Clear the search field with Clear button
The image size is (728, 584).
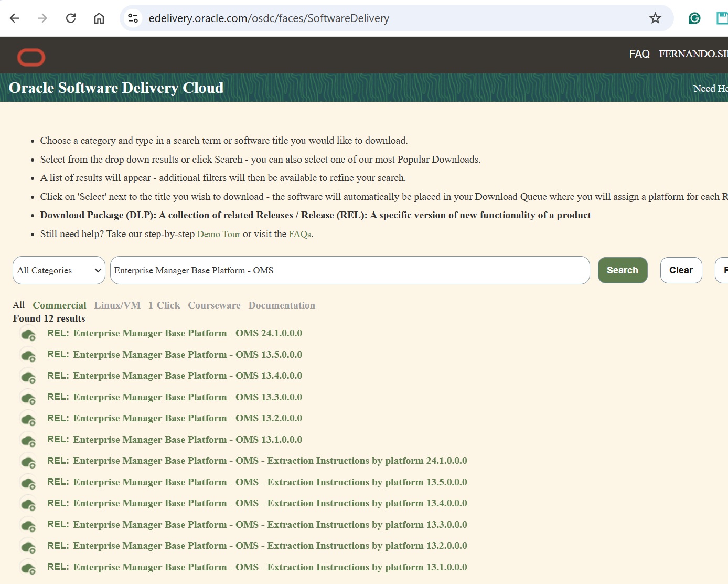pos(681,270)
